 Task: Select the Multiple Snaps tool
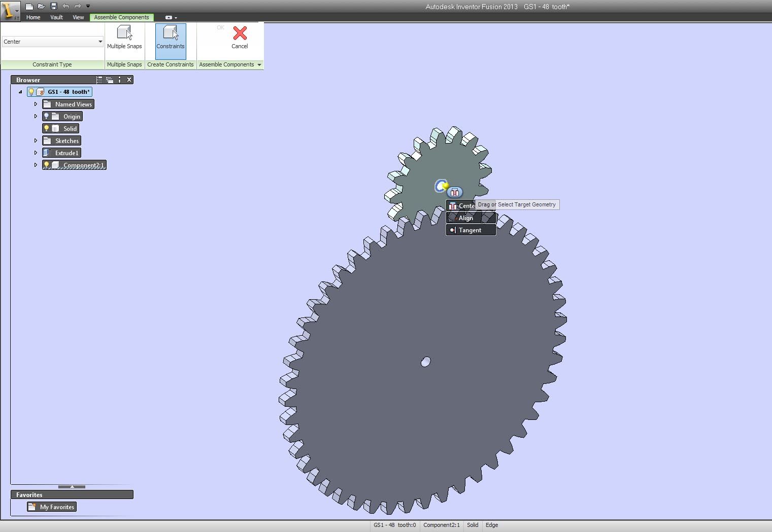tap(124, 41)
